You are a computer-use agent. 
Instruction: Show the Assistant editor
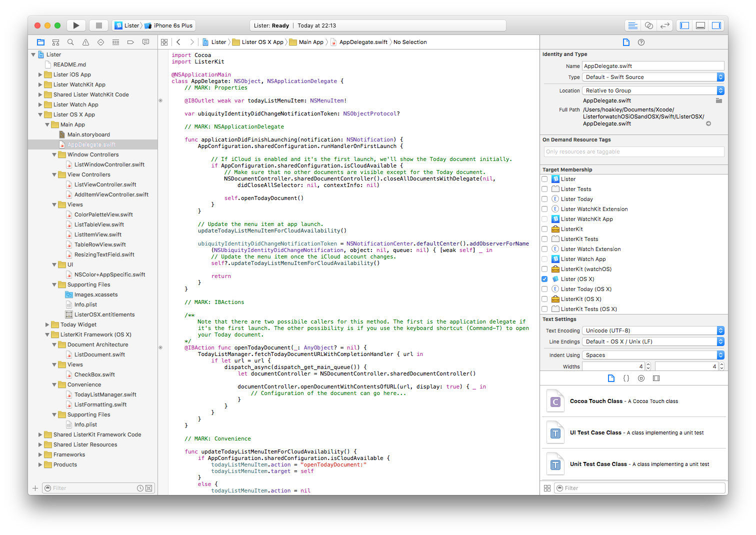pyautogui.click(x=649, y=25)
